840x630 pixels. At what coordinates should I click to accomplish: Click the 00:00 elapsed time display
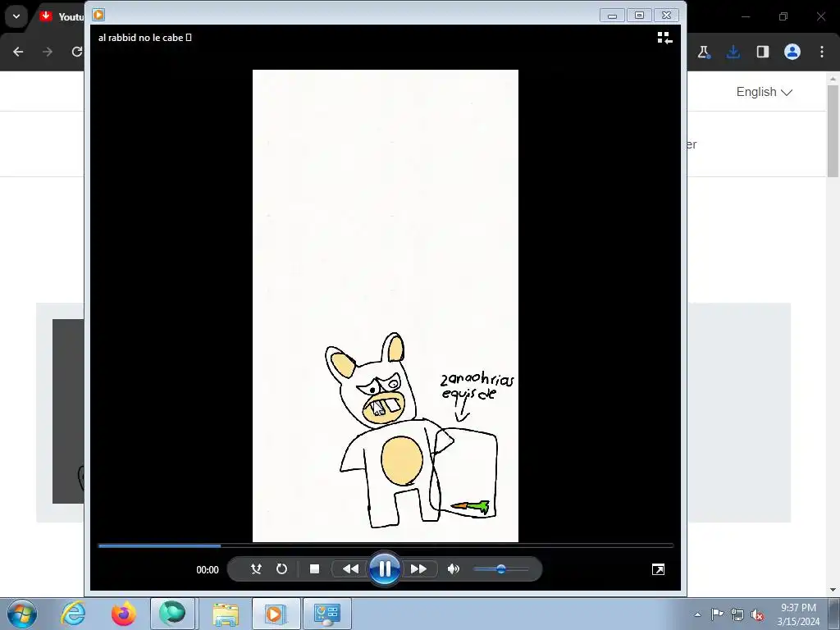point(208,569)
